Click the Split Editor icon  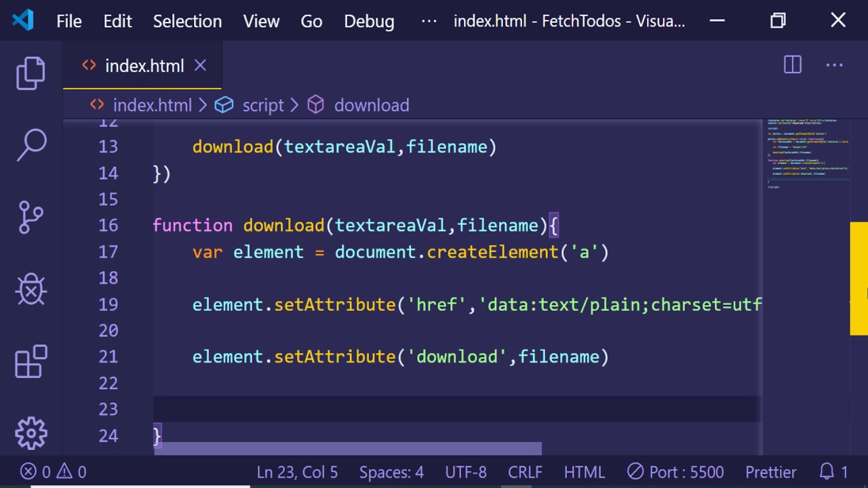tap(793, 65)
